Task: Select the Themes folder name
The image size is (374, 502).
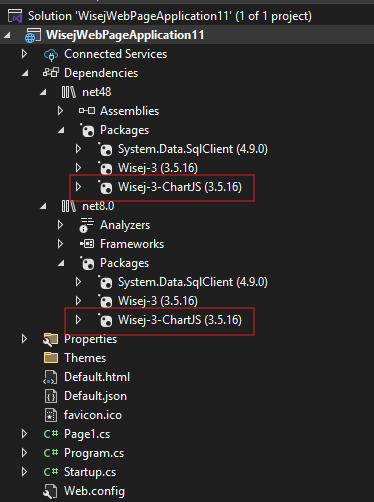Action: [85, 358]
